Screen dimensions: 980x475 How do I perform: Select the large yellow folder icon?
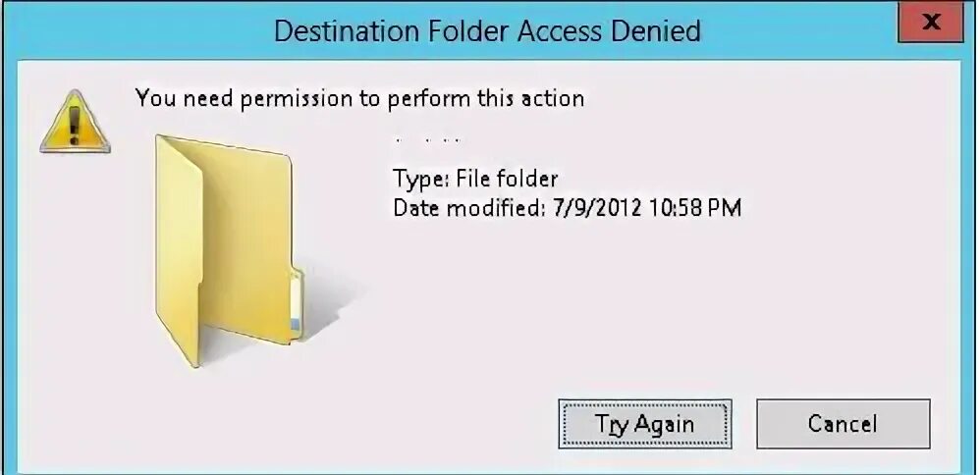(229, 250)
